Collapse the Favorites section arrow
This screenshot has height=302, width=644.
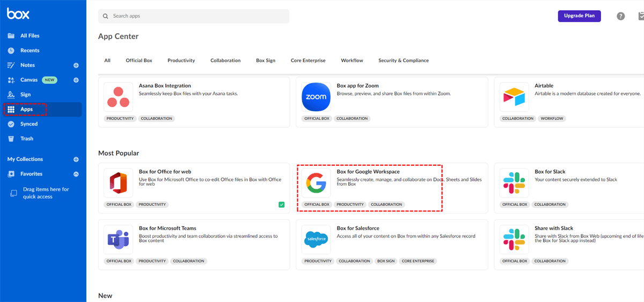point(76,174)
